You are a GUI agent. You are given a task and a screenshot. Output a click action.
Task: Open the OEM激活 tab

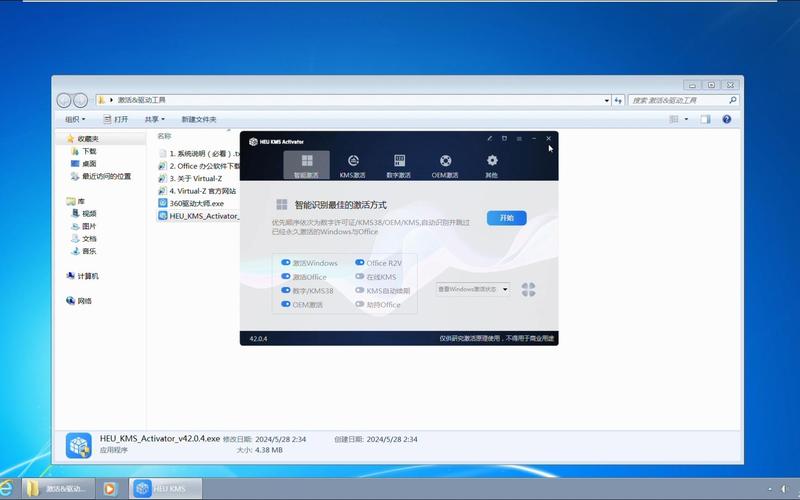click(445, 165)
